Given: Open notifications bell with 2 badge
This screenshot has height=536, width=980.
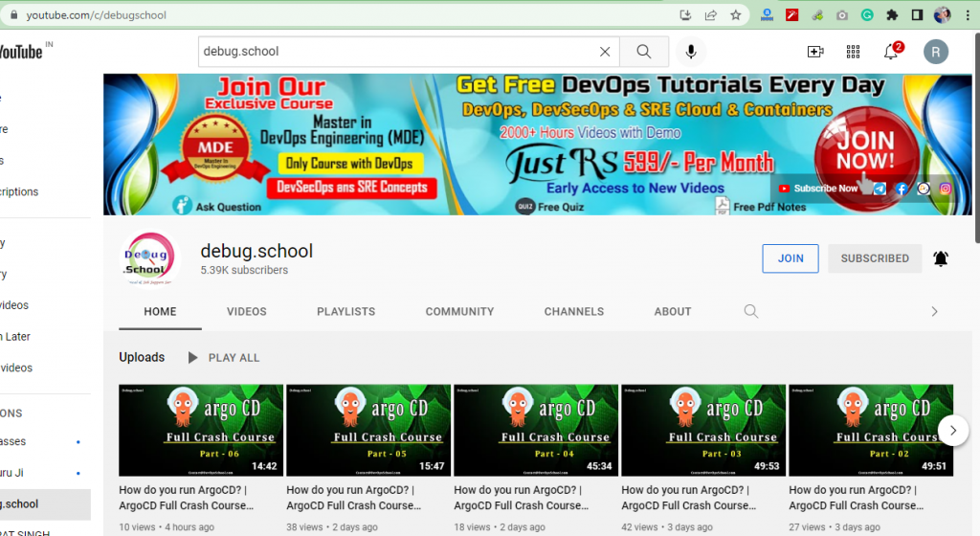Looking at the screenshot, I should [893, 52].
